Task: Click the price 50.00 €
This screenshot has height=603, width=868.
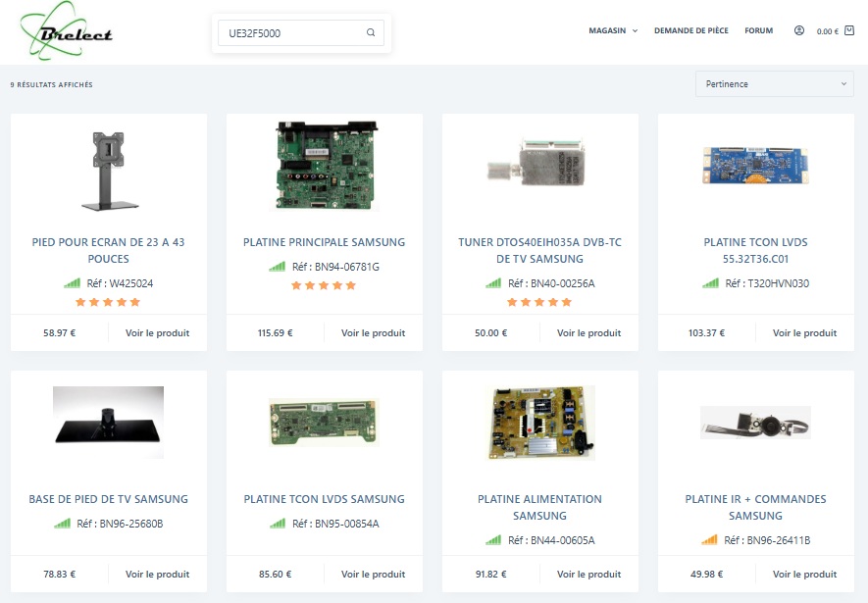Action: [491, 333]
